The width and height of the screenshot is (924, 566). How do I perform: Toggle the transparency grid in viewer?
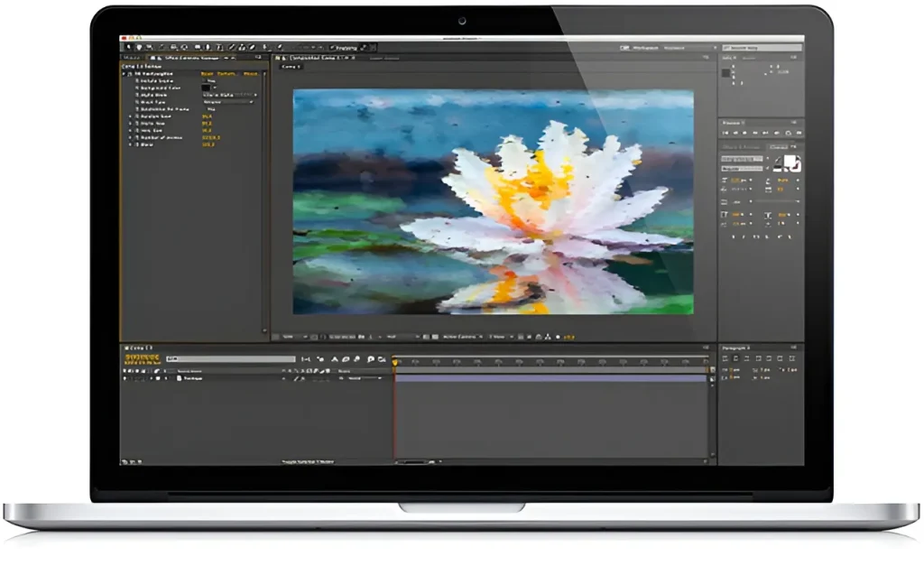pos(435,337)
